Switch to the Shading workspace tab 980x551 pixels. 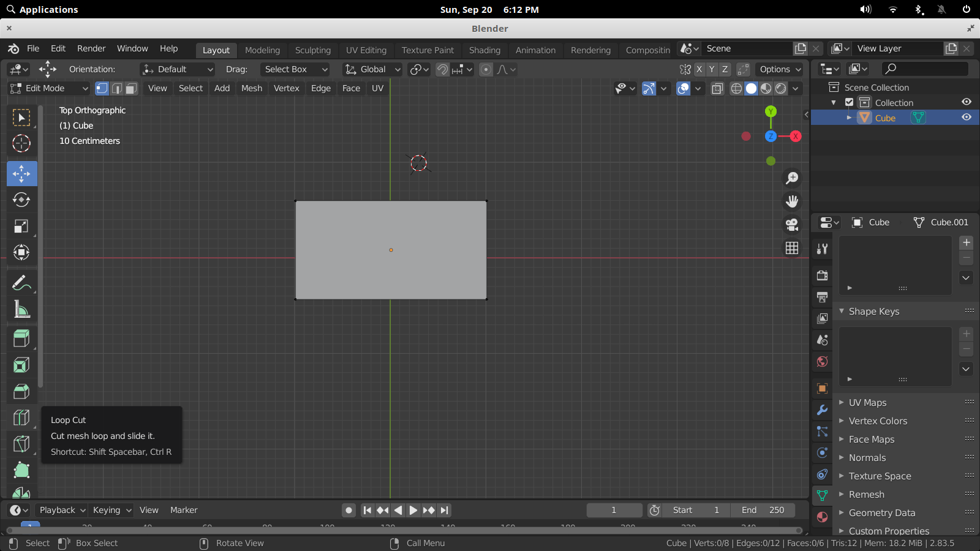coord(484,50)
